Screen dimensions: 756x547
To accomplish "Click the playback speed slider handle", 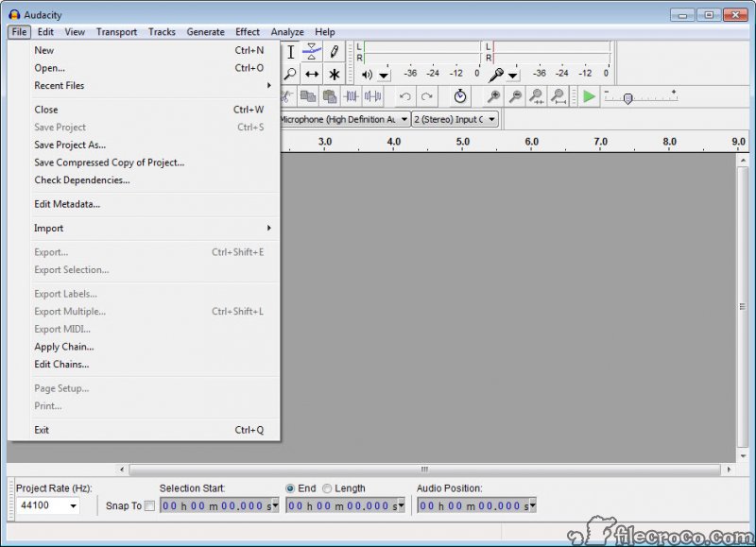I will point(627,99).
